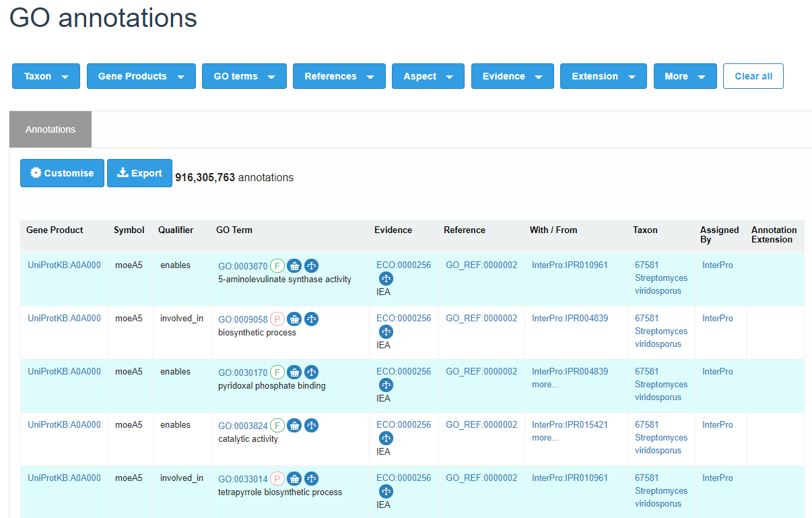The image size is (812, 518).
Task: Open the Taxon filter dropdown
Action: [x=46, y=76]
